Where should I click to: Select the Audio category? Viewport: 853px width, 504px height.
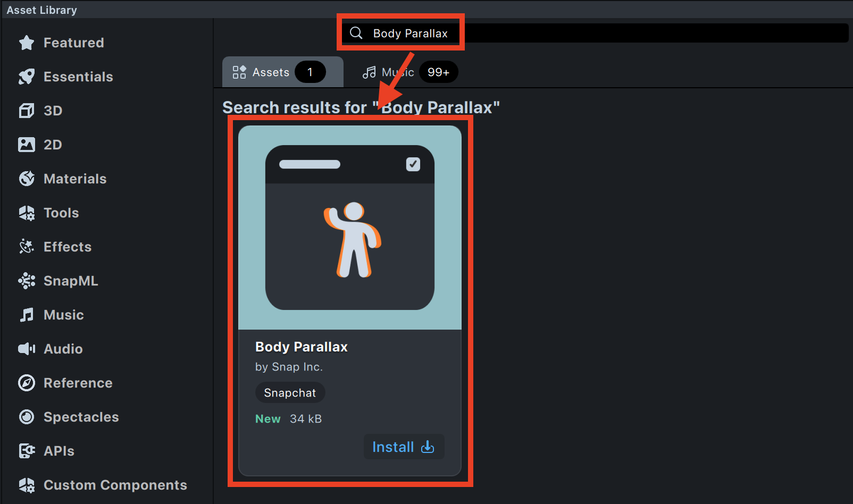click(51, 349)
